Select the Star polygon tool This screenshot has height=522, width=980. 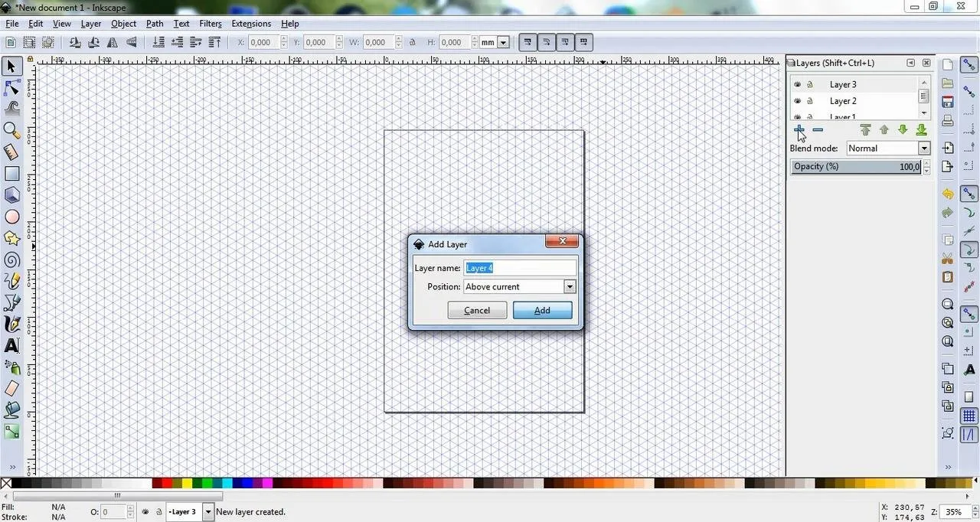coord(11,238)
